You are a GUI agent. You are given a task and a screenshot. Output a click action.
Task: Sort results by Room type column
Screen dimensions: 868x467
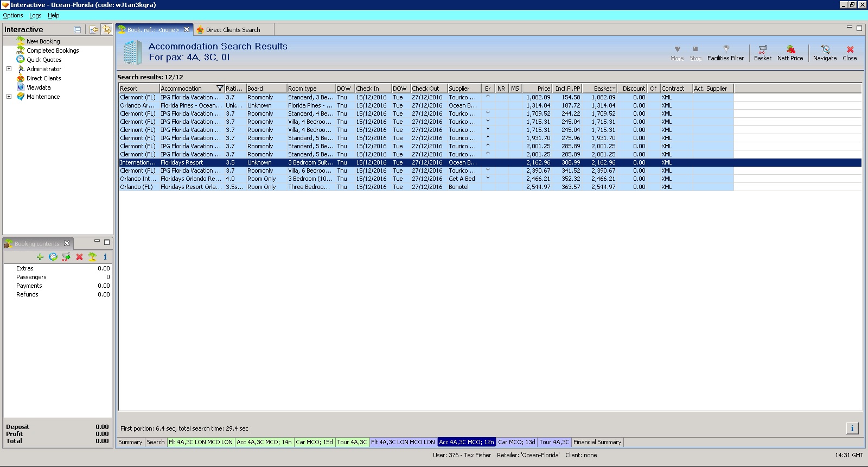coord(311,89)
